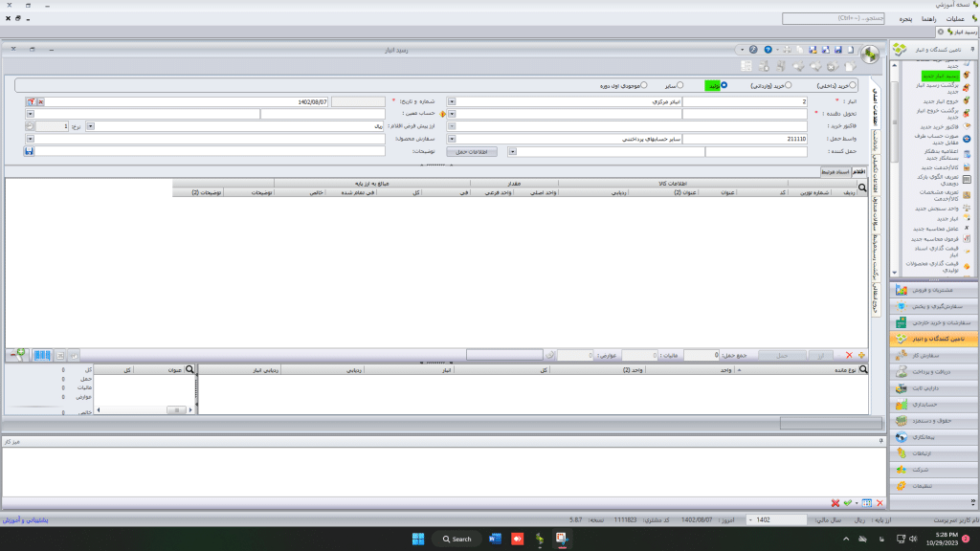980x551 pixels.
Task: Open the currency (ریال) dropdown arrow
Action: (x=90, y=126)
